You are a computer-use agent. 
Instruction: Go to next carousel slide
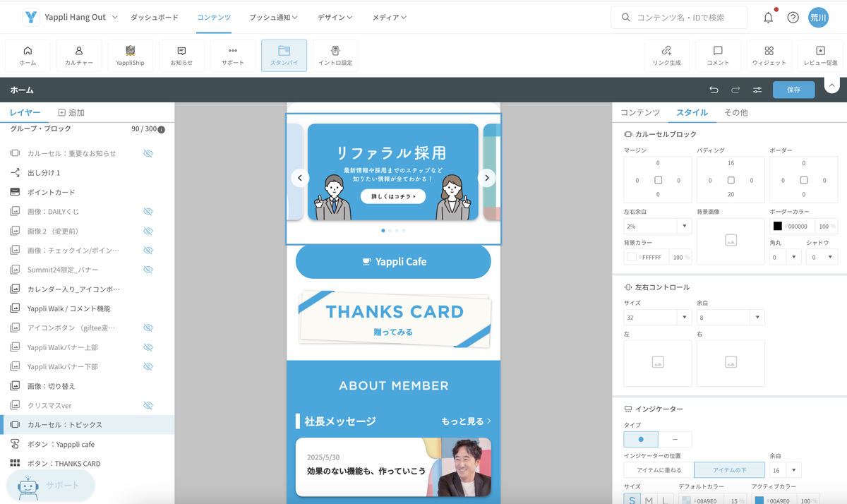tap(487, 178)
